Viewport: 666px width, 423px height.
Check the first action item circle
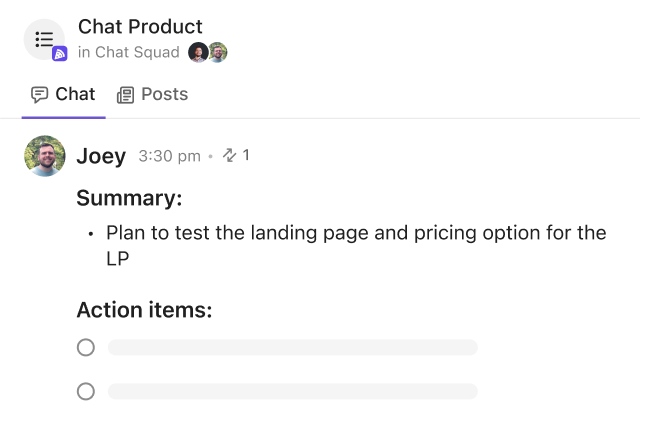pos(86,347)
